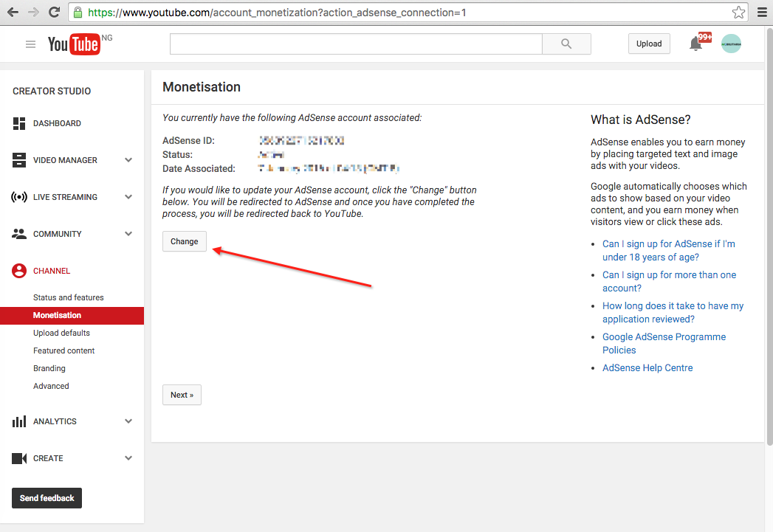Click the Video Manager label

tap(65, 161)
